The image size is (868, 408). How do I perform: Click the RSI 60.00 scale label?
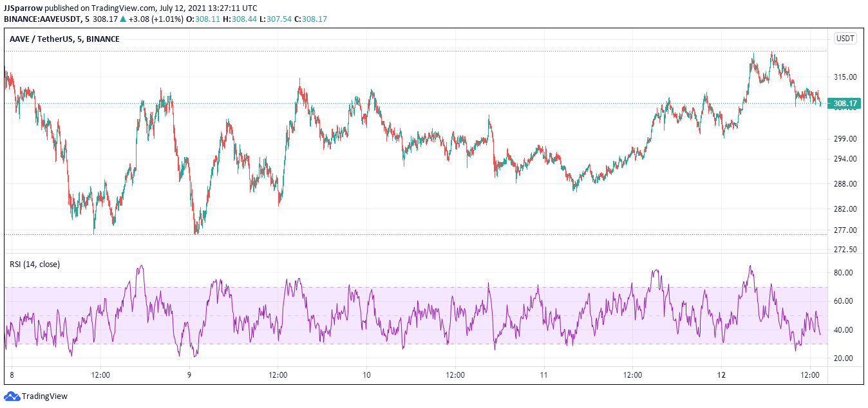coord(844,301)
